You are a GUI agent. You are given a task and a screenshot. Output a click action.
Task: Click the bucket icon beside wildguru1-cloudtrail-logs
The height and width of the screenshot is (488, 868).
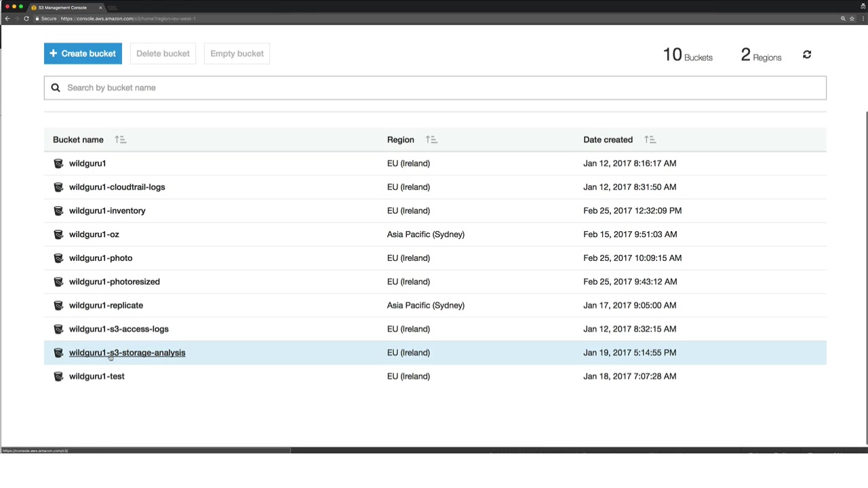point(58,187)
